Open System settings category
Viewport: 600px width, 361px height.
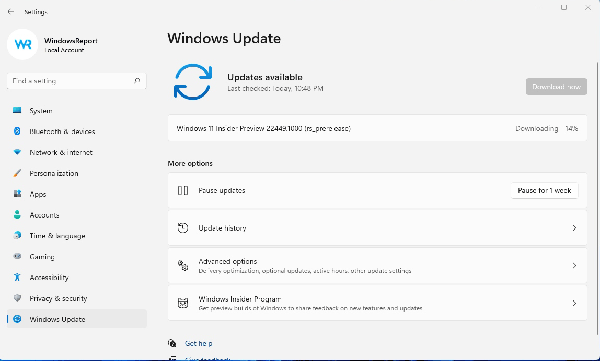[77, 111]
